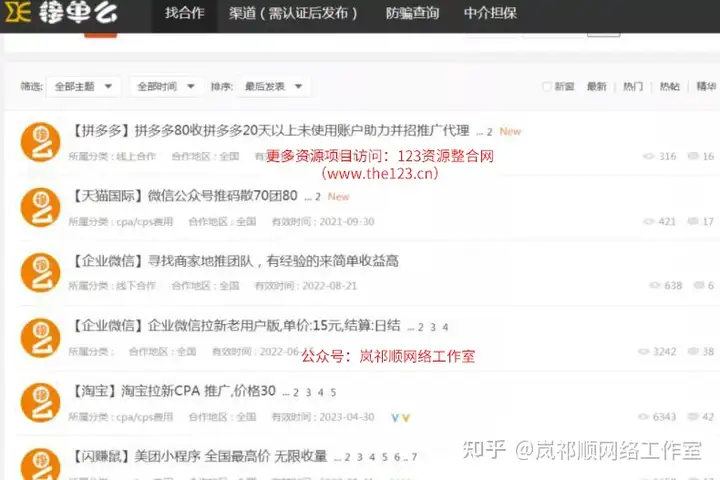The width and height of the screenshot is (720, 480).
Task: Click the yellow V badge on 淘宝 post
Action: click(405, 418)
